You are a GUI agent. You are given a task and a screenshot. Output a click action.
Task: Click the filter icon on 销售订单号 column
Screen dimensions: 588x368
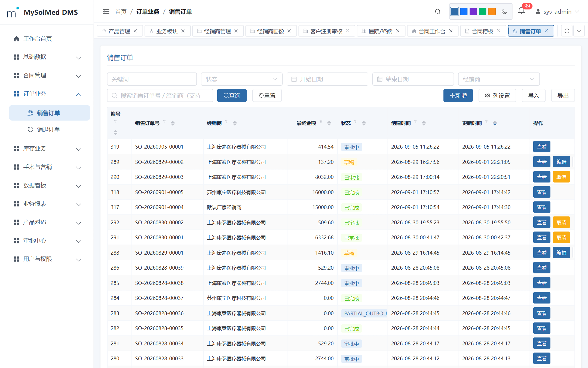(164, 122)
